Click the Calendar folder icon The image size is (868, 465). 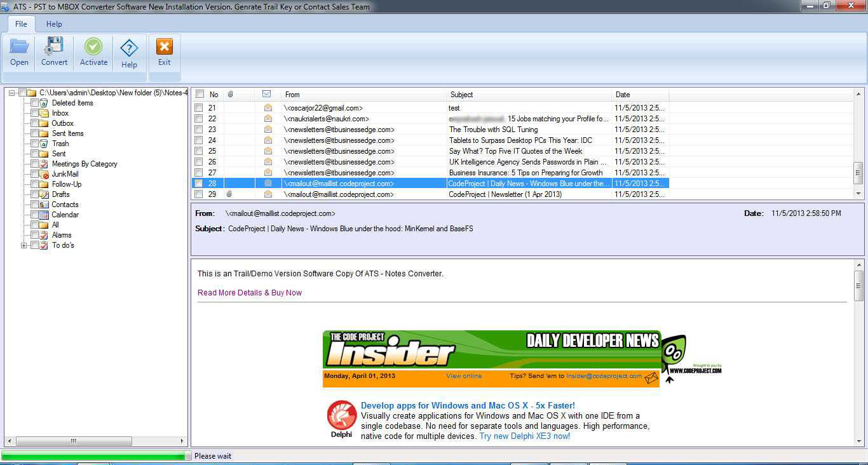(44, 215)
